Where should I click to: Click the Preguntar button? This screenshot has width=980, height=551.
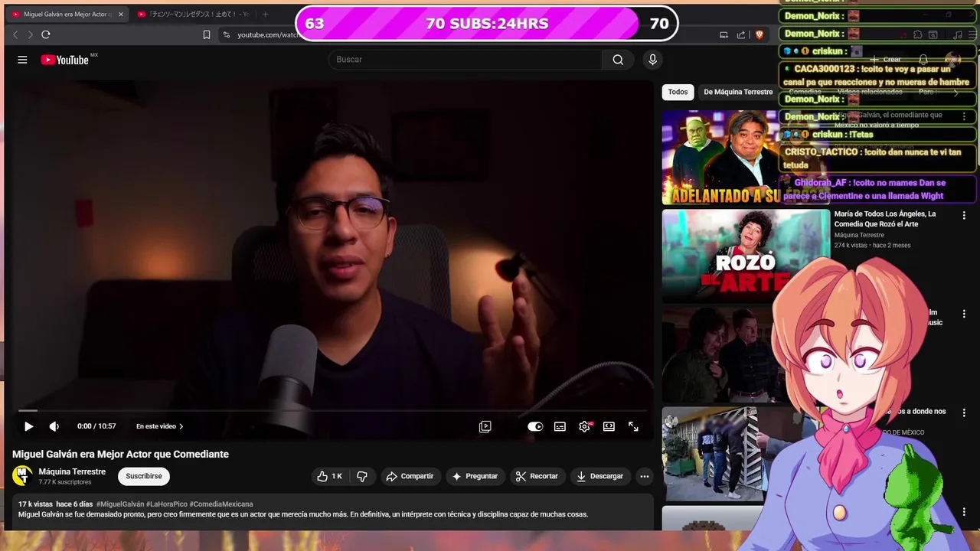click(x=475, y=476)
